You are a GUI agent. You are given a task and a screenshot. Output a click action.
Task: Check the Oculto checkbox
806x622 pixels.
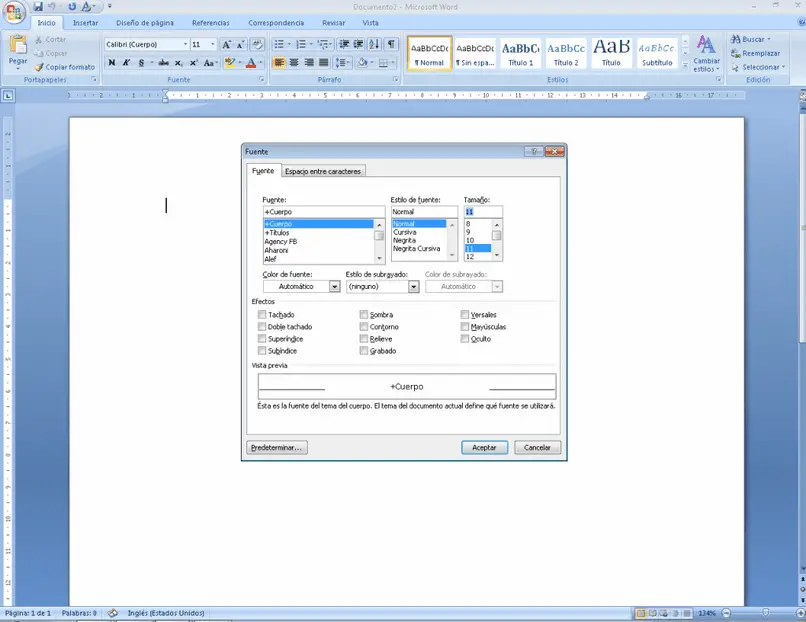465,339
